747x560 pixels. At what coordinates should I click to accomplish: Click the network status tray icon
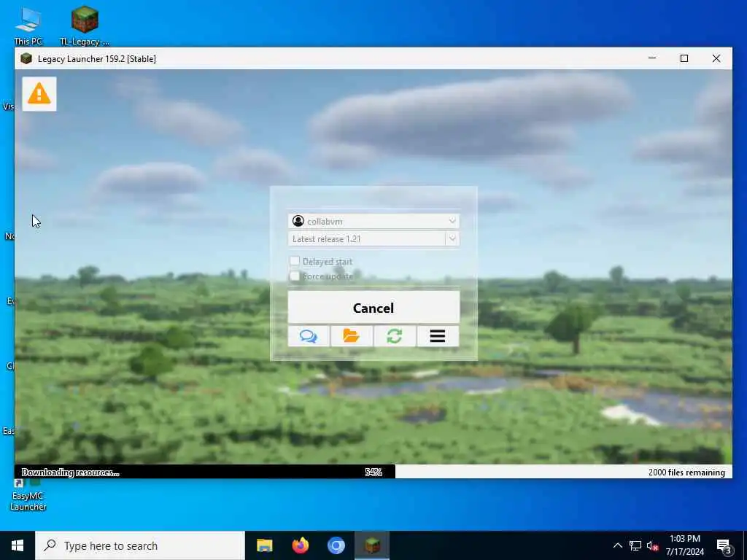point(635,545)
